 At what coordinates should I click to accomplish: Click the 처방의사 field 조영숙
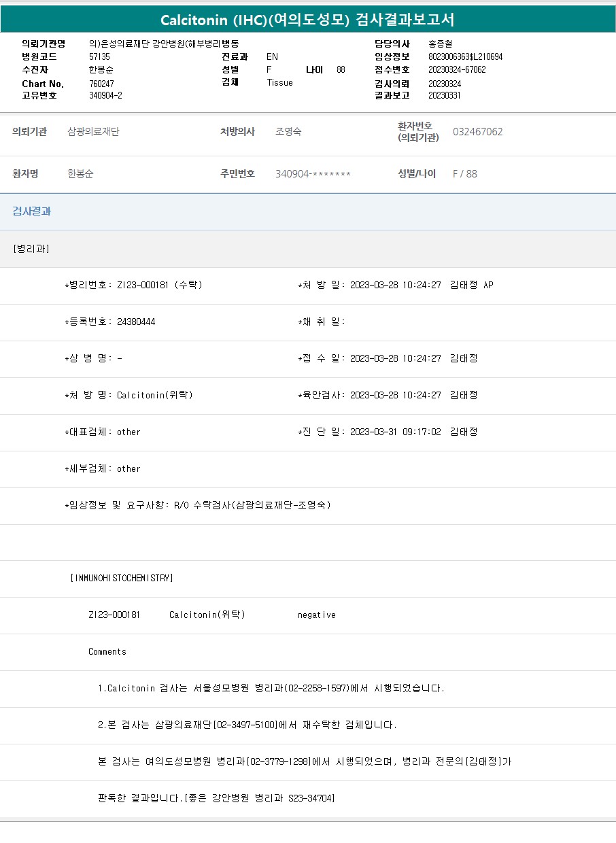(x=288, y=132)
